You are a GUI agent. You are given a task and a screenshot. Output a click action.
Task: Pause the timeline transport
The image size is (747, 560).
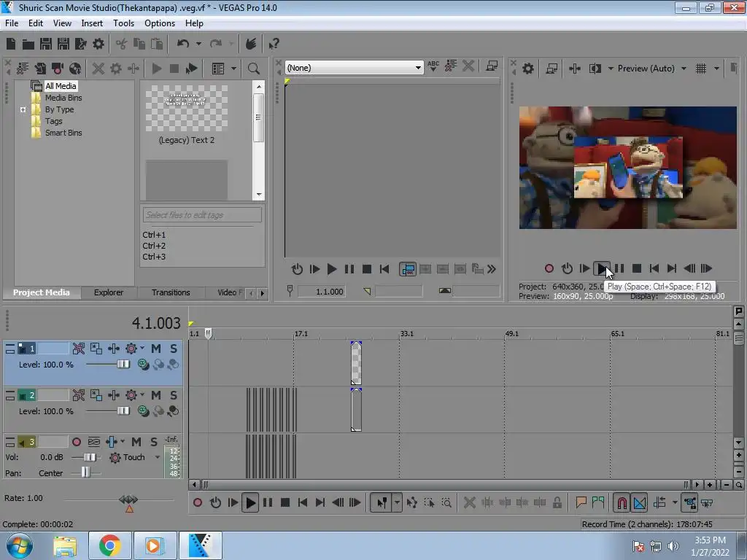point(268,502)
